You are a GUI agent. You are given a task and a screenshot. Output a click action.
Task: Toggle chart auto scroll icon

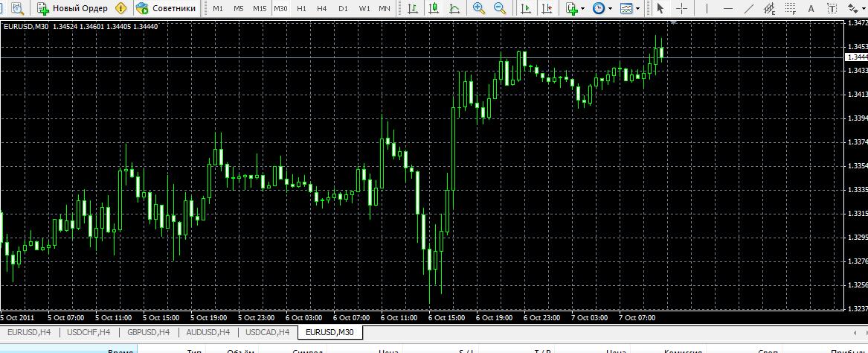point(526,8)
